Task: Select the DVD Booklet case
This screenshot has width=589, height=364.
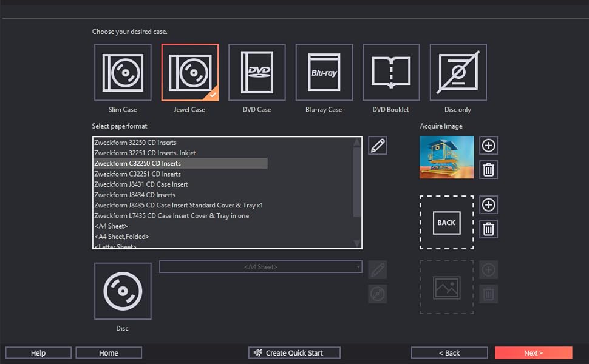Action: point(391,72)
